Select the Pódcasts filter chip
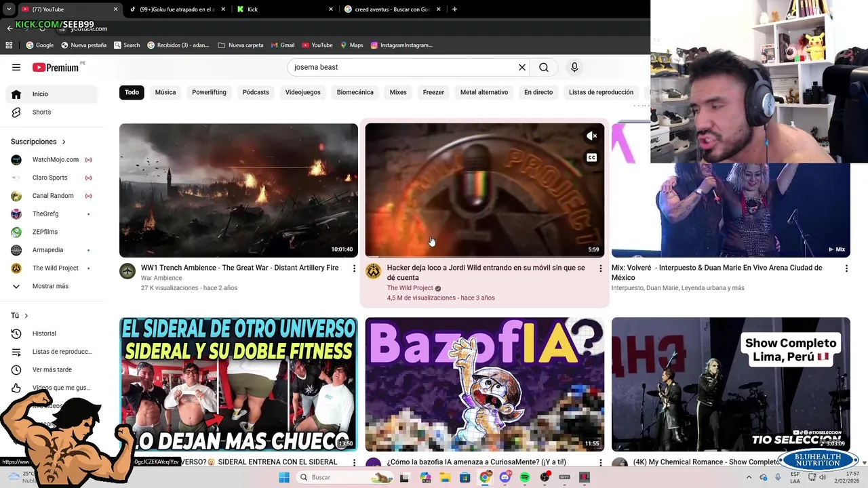The height and width of the screenshot is (488, 868). click(256, 92)
